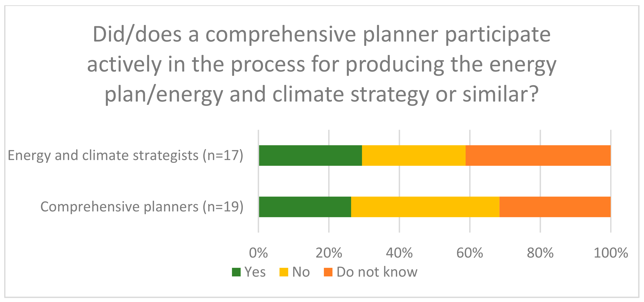Click the yellow No legend swatch
This screenshot has width=644, height=302.
point(283,272)
